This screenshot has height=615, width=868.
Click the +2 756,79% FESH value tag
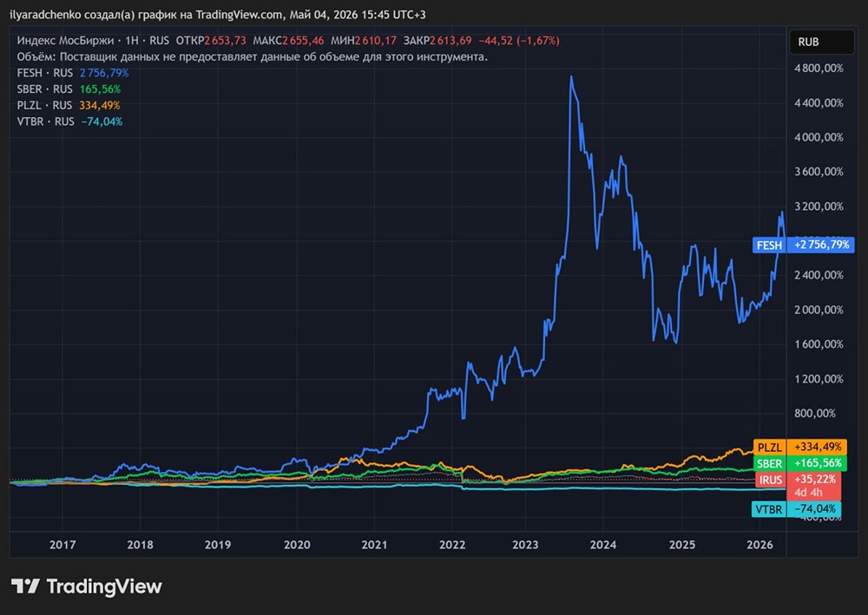coord(821,245)
